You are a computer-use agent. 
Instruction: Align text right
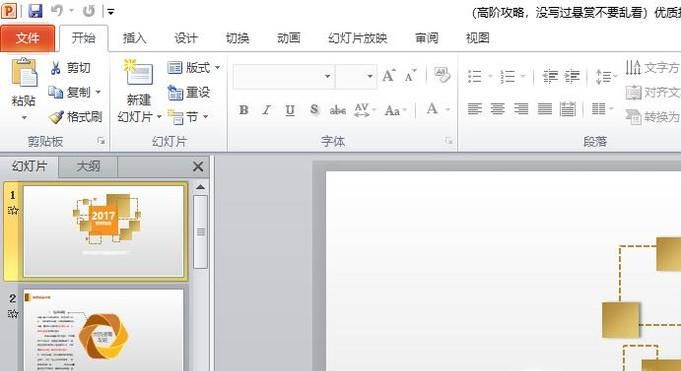pyautogui.click(x=521, y=109)
